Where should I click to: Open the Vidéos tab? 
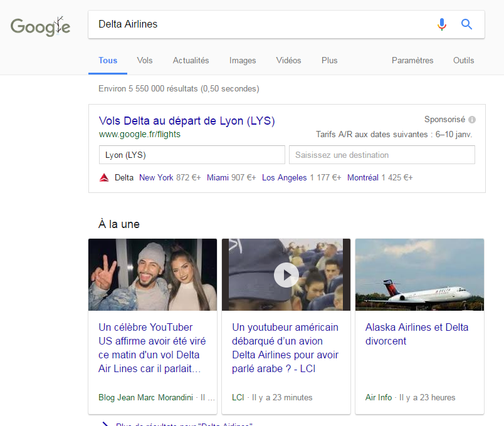pyautogui.click(x=288, y=61)
